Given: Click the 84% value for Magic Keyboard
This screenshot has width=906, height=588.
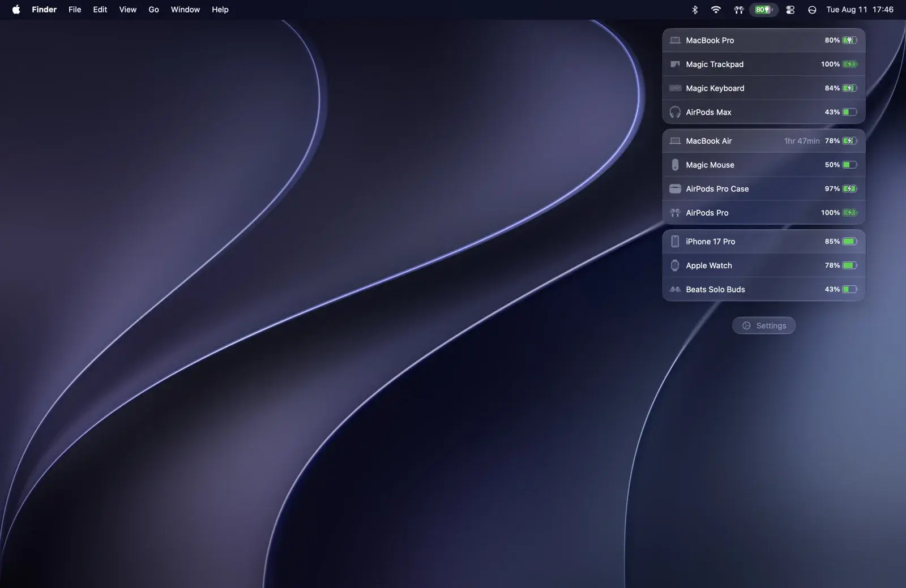Looking at the screenshot, I should tap(832, 88).
